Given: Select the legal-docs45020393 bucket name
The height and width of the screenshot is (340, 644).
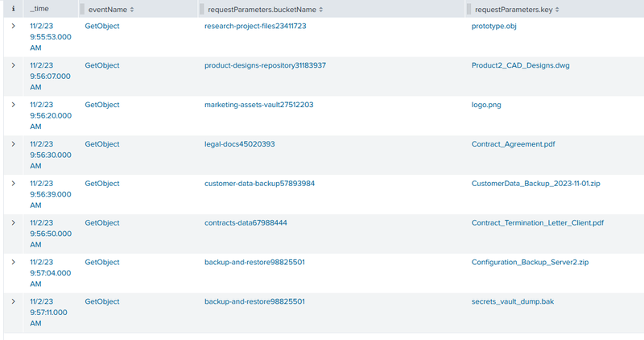Looking at the screenshot, I should (x=240, y=144).
